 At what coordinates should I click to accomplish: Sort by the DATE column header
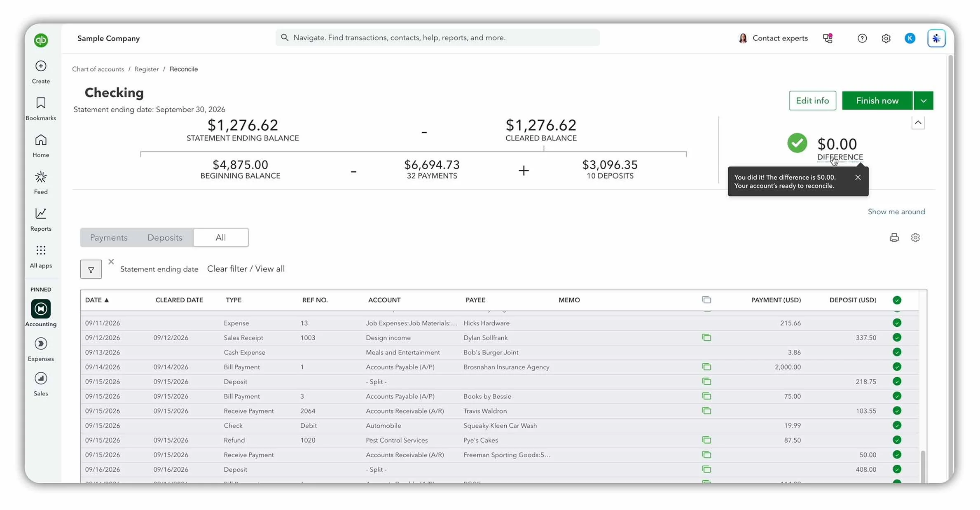(97, 300)
